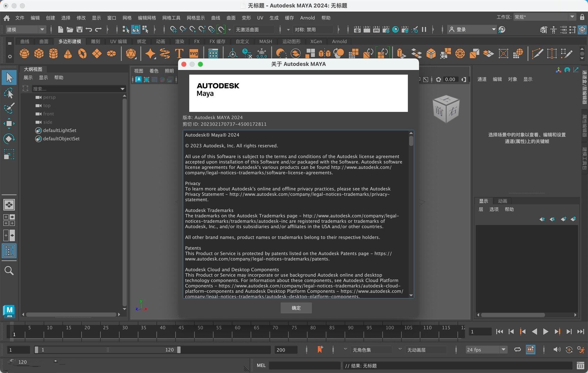Open the 文件 menu
The image size is (588, 373).
20,18
